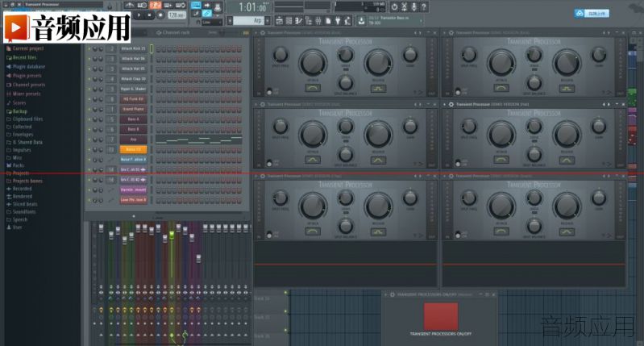Toggle the orange recording countdown button
This screenshot has height=346, width=644.
point(155,6)
